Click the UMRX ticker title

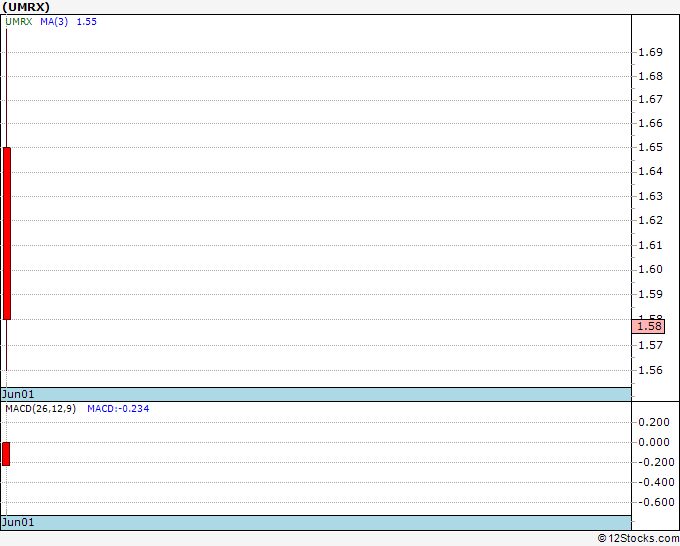coord(26,7)
